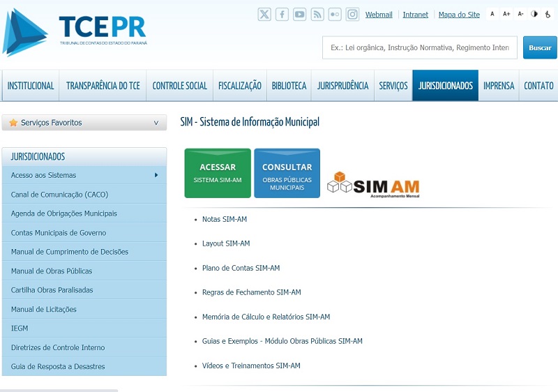Screen dimensions: 558x392
Task: Open the Layout SIM-AM link
Action: 226,243
